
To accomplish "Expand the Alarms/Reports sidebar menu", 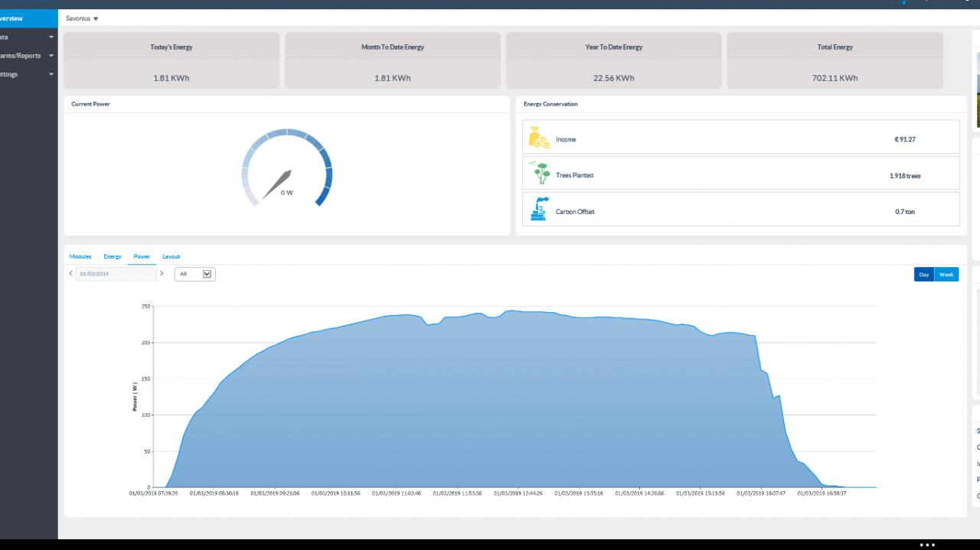I will (28, 56).
